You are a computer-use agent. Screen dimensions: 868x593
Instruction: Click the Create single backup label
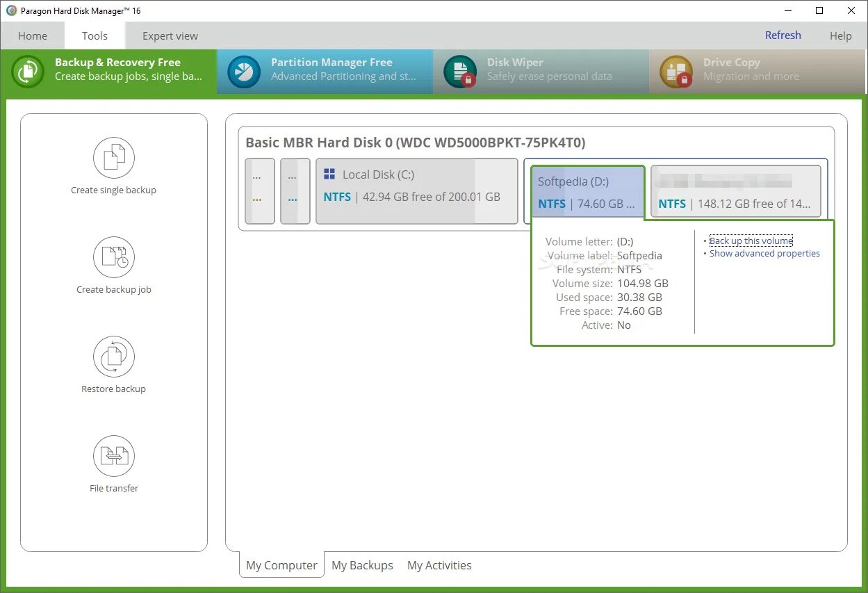pos(114,190)
